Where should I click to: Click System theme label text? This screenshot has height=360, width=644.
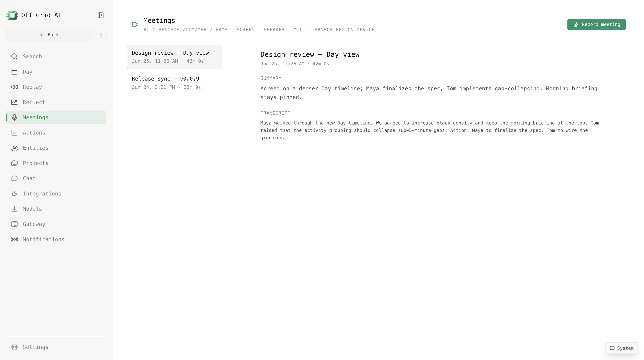coord(625,348)
